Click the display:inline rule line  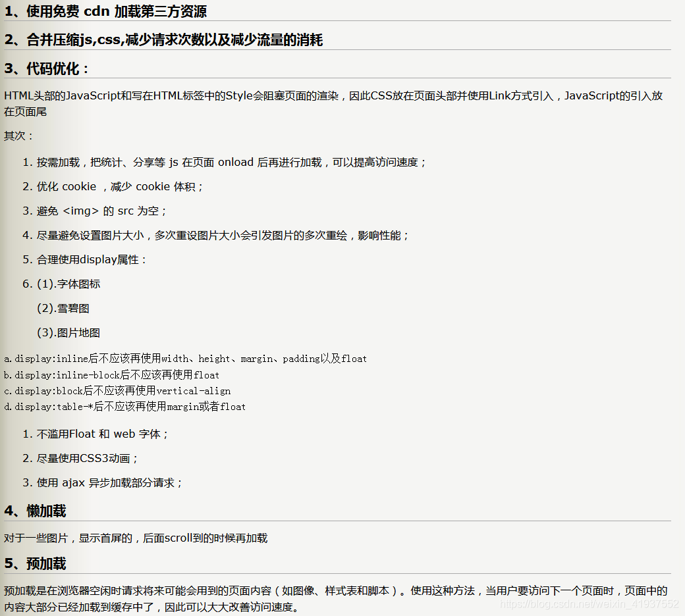[184, 359]
